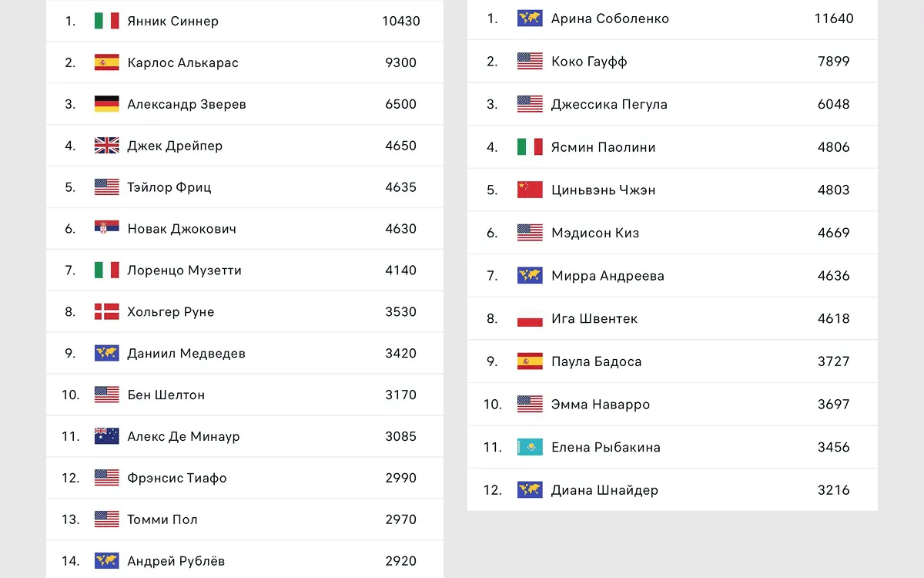Click the Australian flag beside Алекс Де Минаур
This screenshot has width=924, height=578.
pos(106,436)
